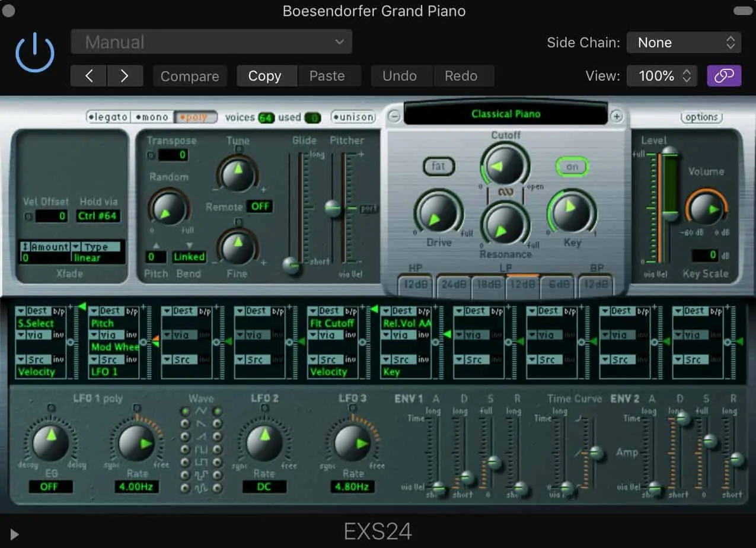Open the Manual preset dropdown
This screenshot has height=548, width=756.
point(211,42)
